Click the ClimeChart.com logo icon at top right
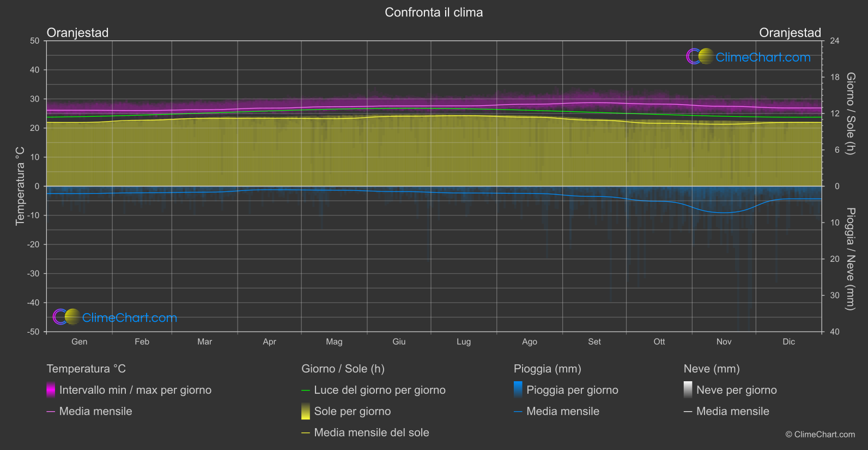The image size is (868, 450). click(x=700, y=57)
